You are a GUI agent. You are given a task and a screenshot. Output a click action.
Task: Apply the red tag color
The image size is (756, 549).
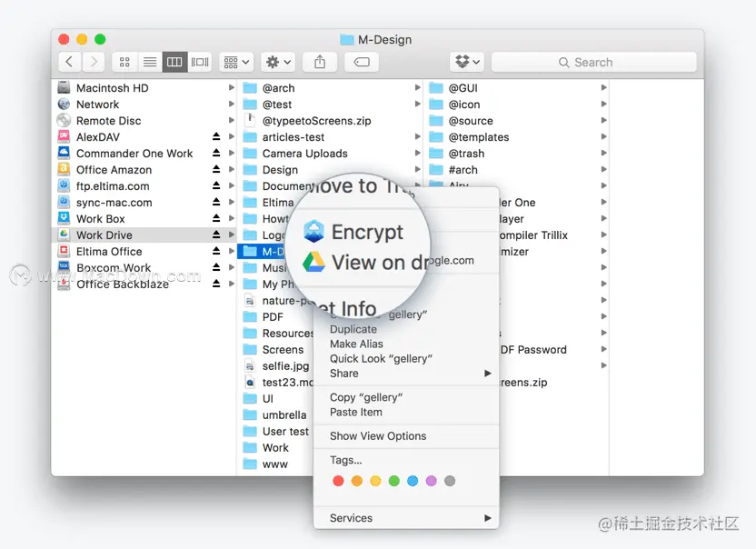[x=338, y=481]
